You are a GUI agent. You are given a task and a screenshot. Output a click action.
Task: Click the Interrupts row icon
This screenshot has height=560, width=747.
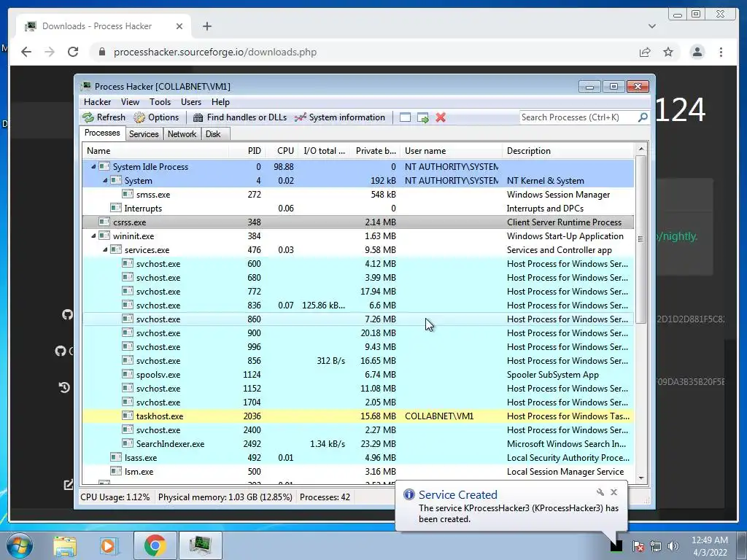(x=116, y=208)
